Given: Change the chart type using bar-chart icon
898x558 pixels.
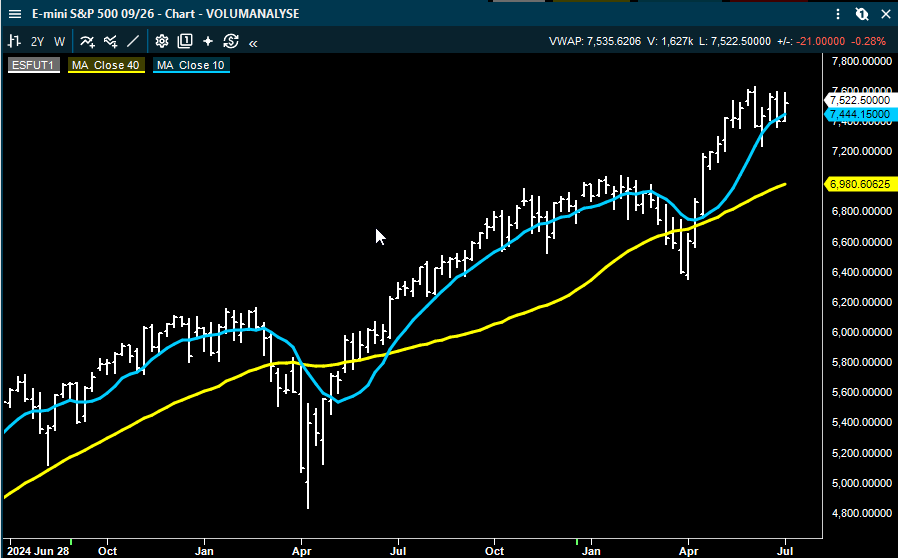Looking at the screenshot, I should click(14, 41).
